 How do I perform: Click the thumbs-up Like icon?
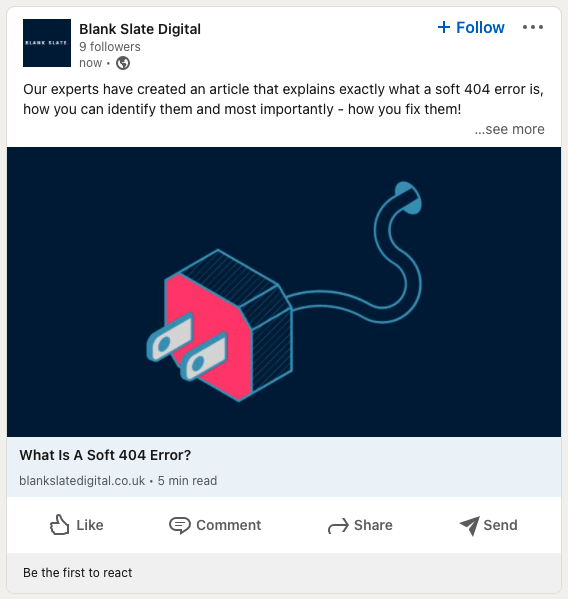60,525
